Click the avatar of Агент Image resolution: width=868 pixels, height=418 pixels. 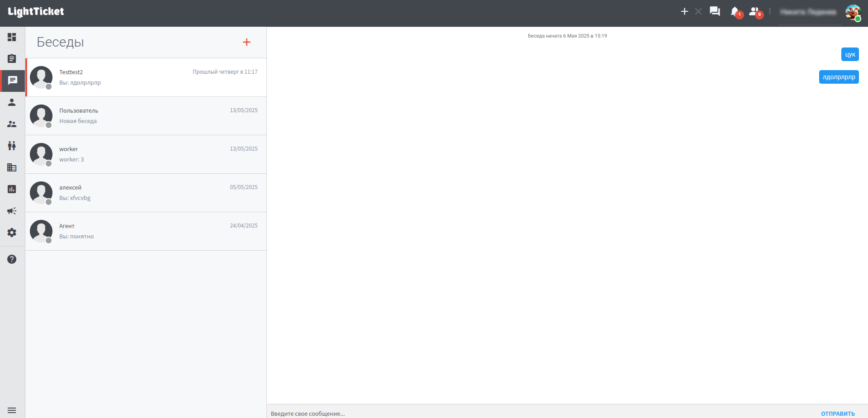pyautogui.click(x=41, y=231)
